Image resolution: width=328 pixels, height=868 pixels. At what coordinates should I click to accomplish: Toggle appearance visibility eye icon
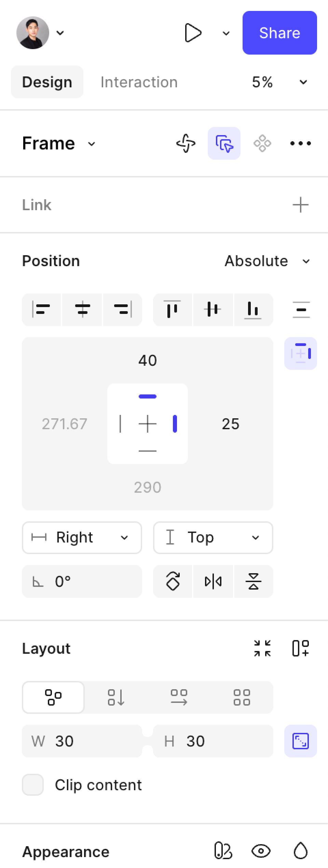[x=261, y=851]
